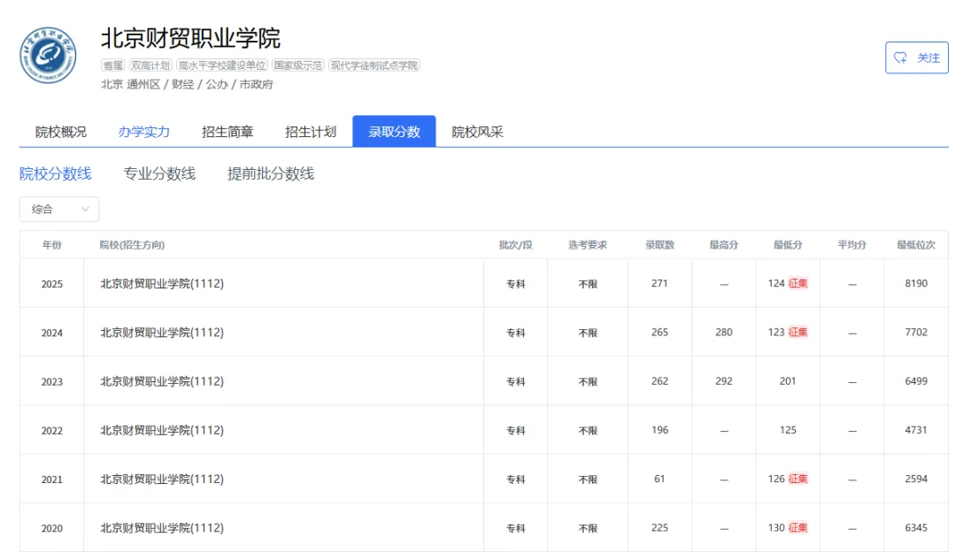Click the 批次/段 column header
Screen dimensions: 956x560
(x=516, y=245)
